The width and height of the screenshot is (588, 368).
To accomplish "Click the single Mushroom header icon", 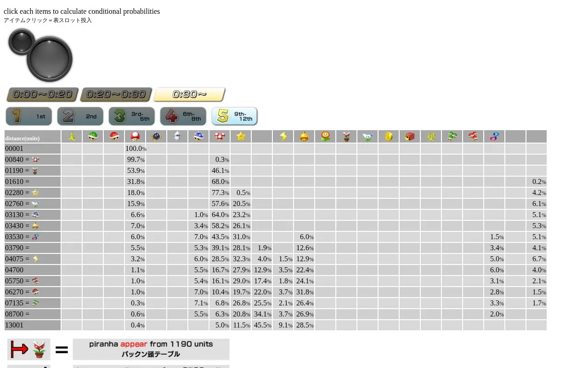I will tap(135, 136).
